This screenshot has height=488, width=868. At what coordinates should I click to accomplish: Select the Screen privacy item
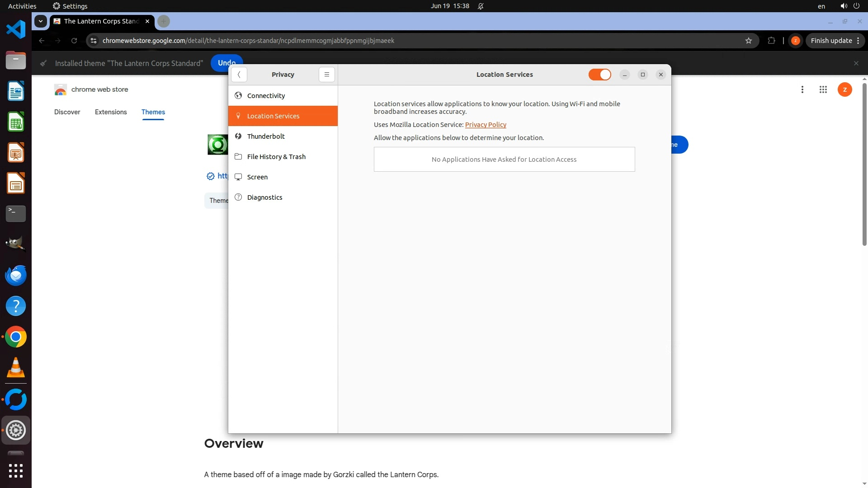pos(257,177)
